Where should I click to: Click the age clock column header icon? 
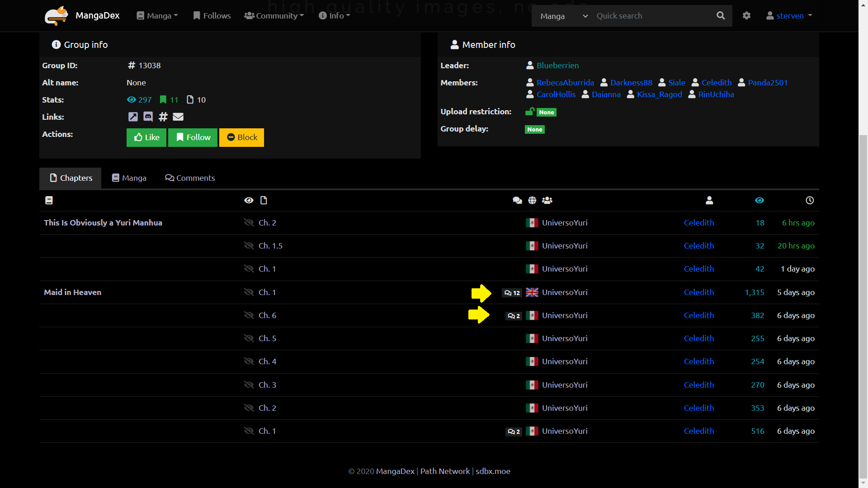810,200
